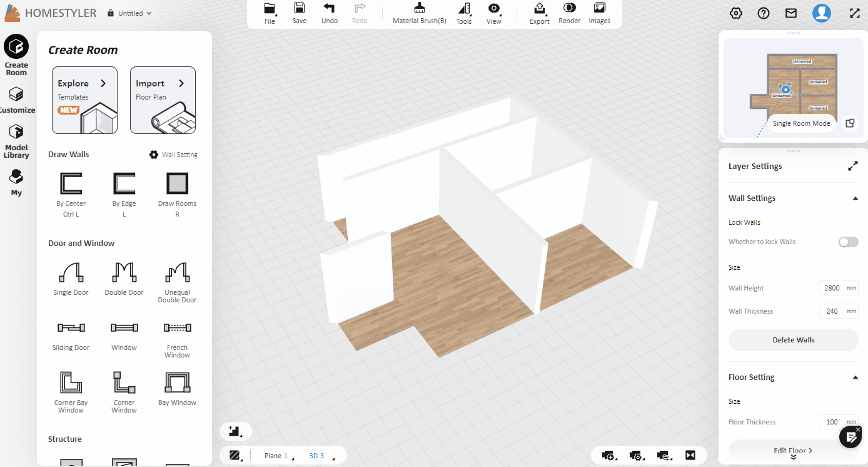Pick the Bay Window element
This screenshot has height=467, width=868.
(177, 389)
